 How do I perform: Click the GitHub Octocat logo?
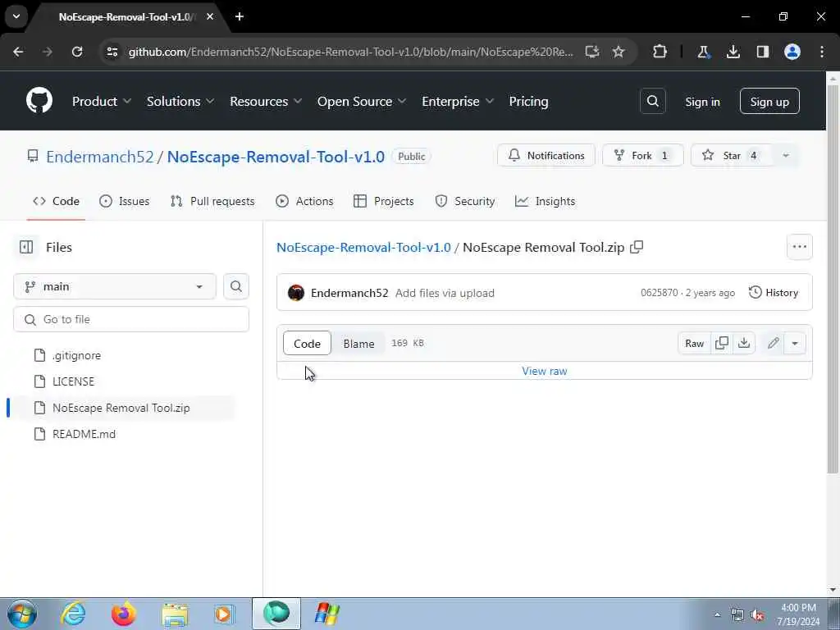39,100
